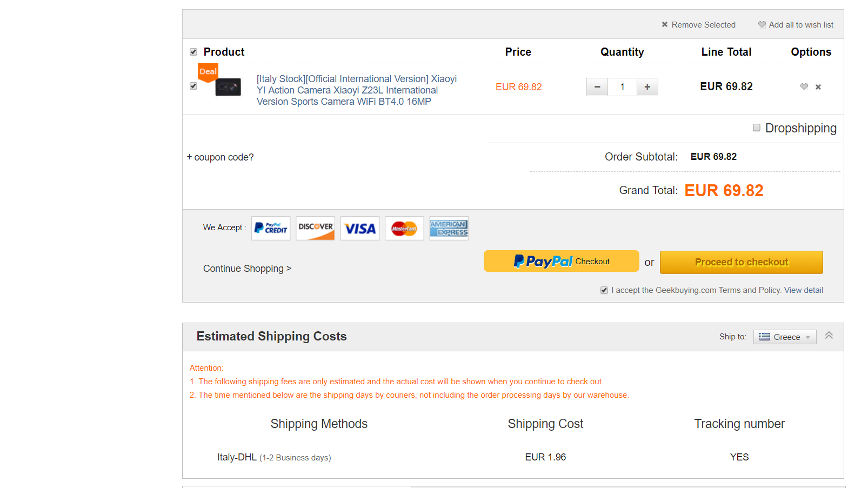Click the Proceed to checkout button
The image size is (868, 488).
741,262
